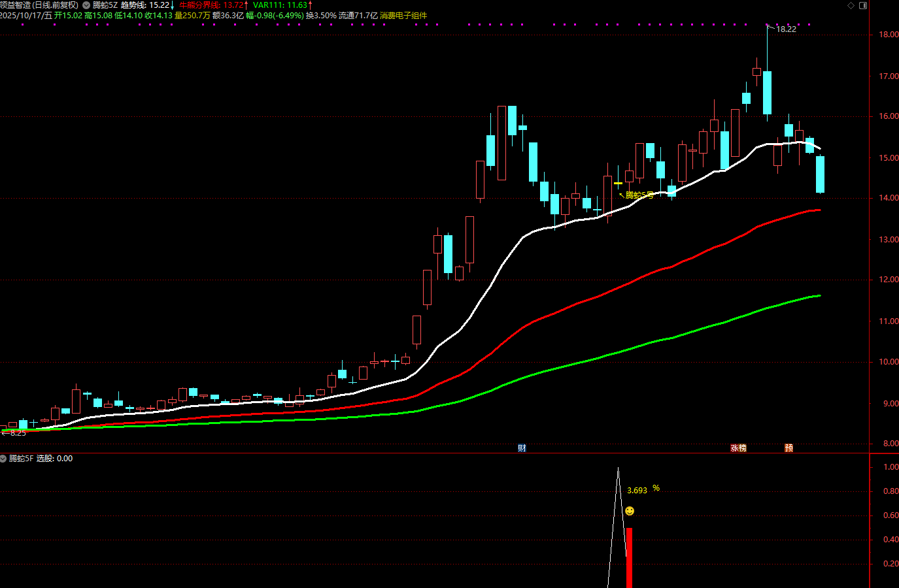Select the 牛熊分界线 indicator label
This screenshot has width=899, height=588.
coord(199,5)
